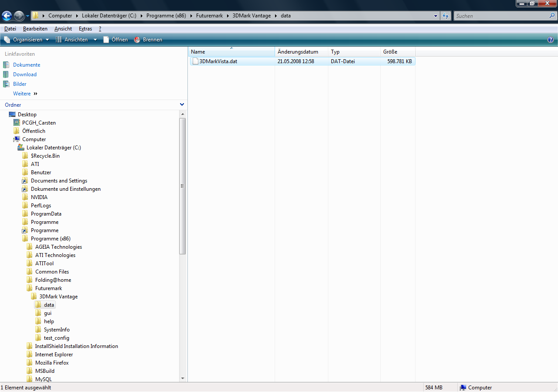The height and width of the screenshot is (392, 558).
Task: Open the breadcrumb arrow after 3DMark Vantage
Action: tap(276, 16)
